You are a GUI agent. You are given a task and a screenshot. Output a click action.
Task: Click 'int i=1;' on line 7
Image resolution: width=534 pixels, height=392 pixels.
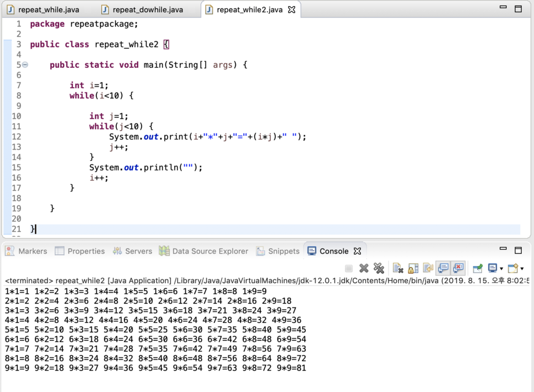point(89,86)
